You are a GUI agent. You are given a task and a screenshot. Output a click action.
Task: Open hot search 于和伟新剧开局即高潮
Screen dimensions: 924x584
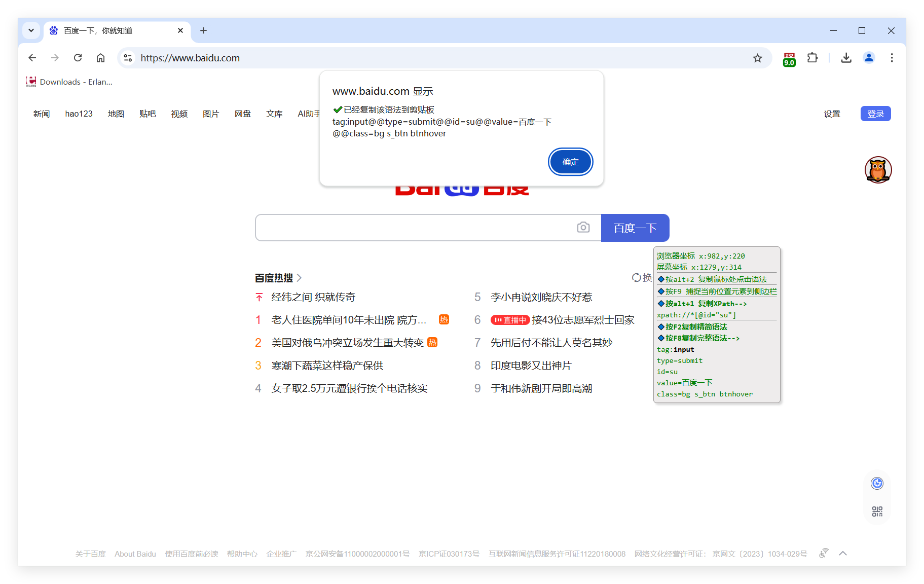click(x=541, y=388)
